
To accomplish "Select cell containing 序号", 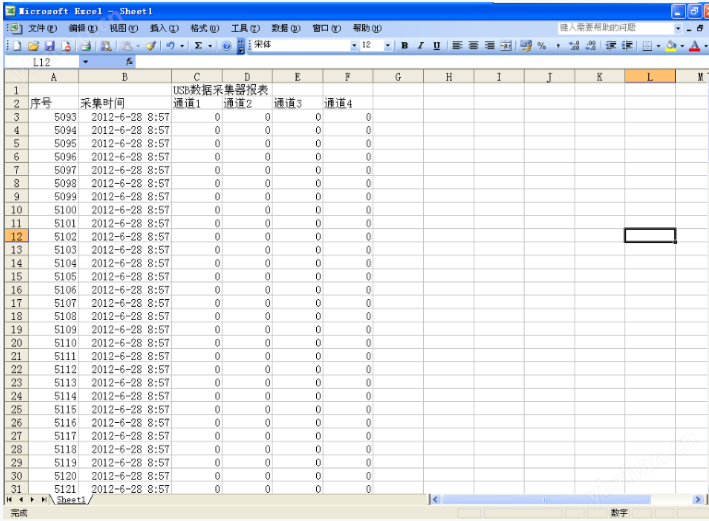I will [53, 103].
